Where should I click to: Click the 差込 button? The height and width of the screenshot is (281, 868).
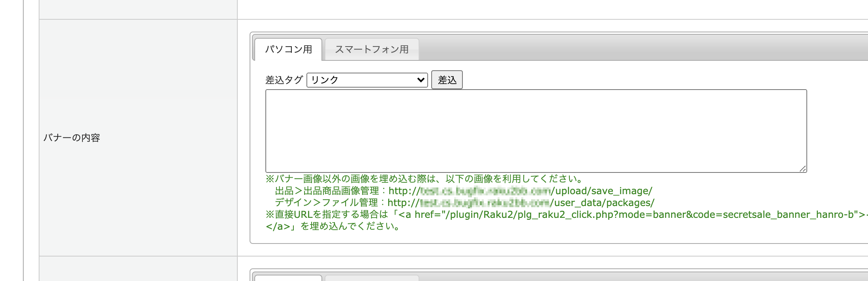coord(447,80)
